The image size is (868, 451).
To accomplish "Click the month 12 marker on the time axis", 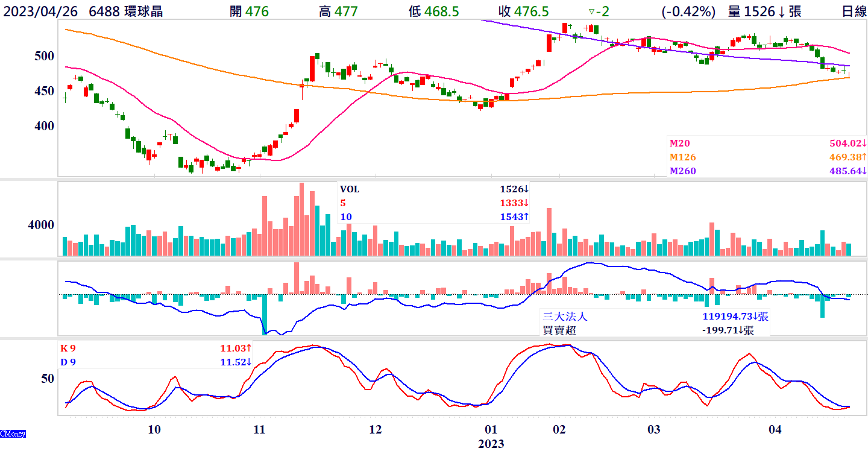I will (x=375, y=430).
